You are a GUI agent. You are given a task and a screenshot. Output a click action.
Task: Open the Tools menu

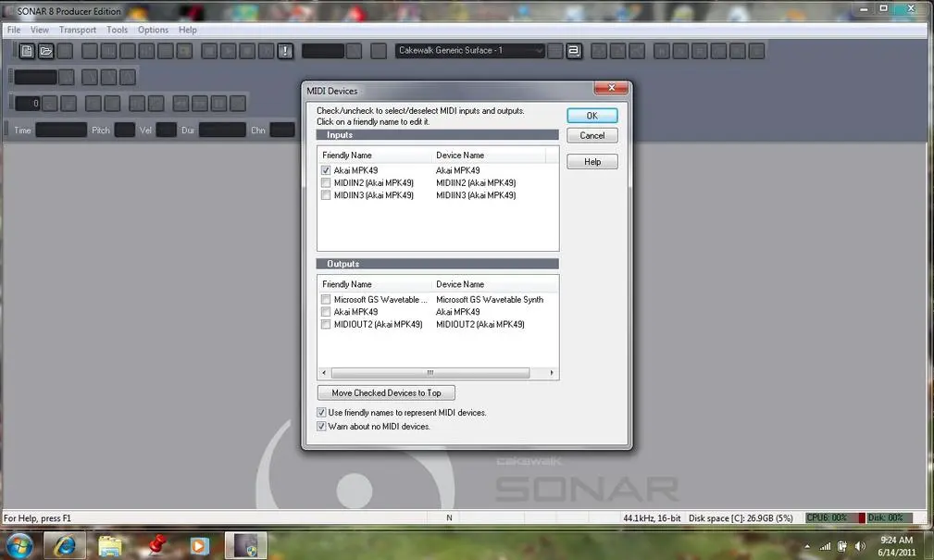click(117, 30)
